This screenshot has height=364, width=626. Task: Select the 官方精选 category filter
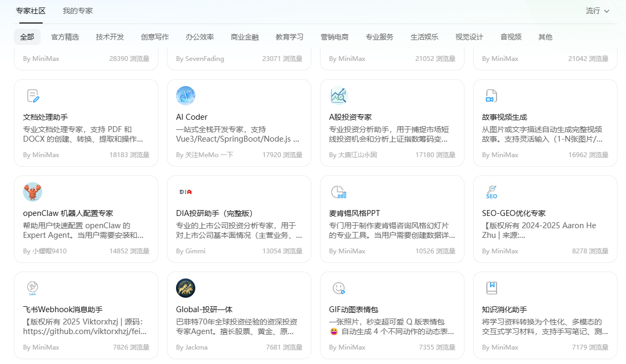point(65,37)
